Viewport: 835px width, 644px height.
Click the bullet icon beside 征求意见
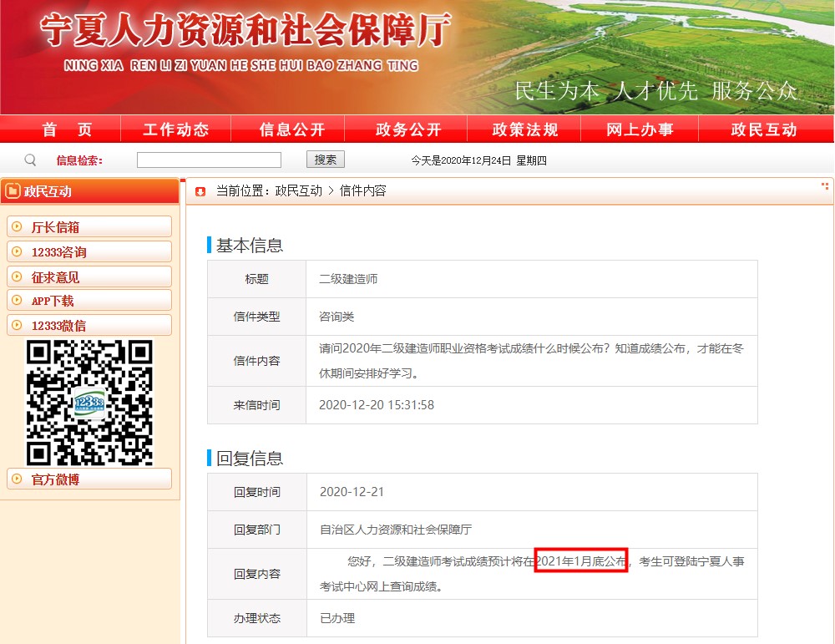pos(17,276)
